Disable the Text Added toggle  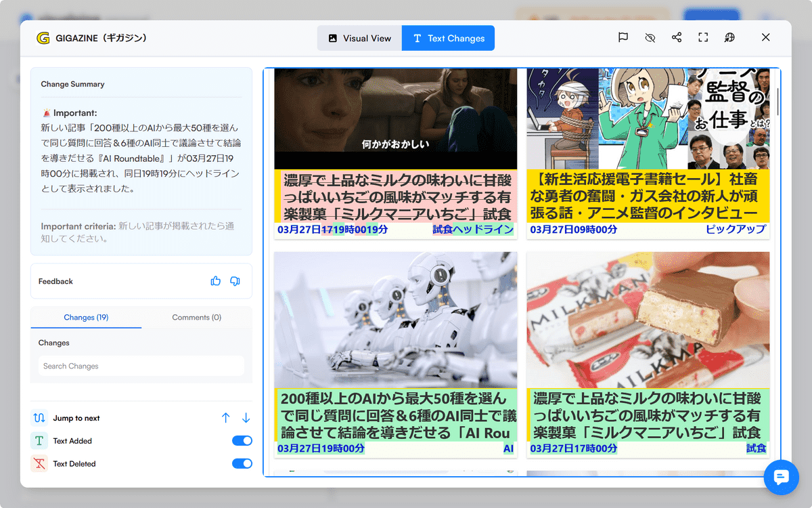pyautogui.click(x=242, y=440)
